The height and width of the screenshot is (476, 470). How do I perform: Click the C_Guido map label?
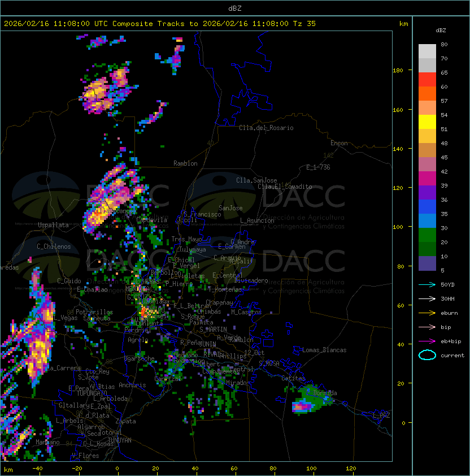(69, 281)
